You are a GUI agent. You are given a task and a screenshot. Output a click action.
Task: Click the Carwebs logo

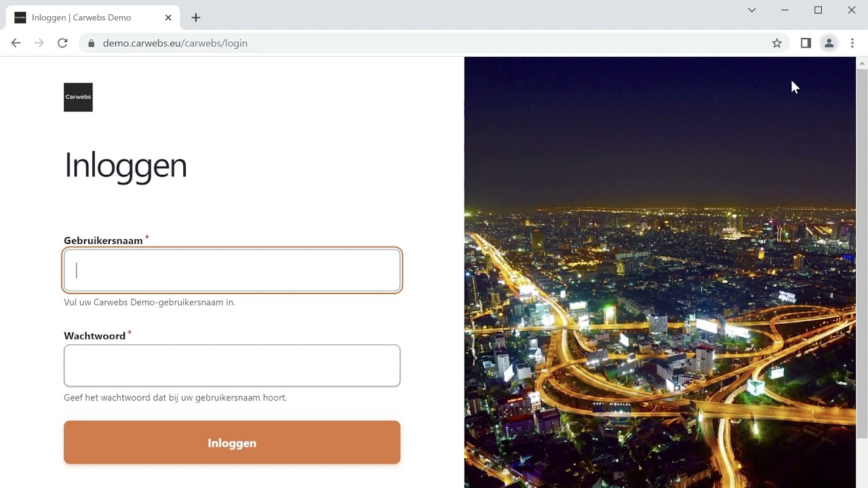78,97
